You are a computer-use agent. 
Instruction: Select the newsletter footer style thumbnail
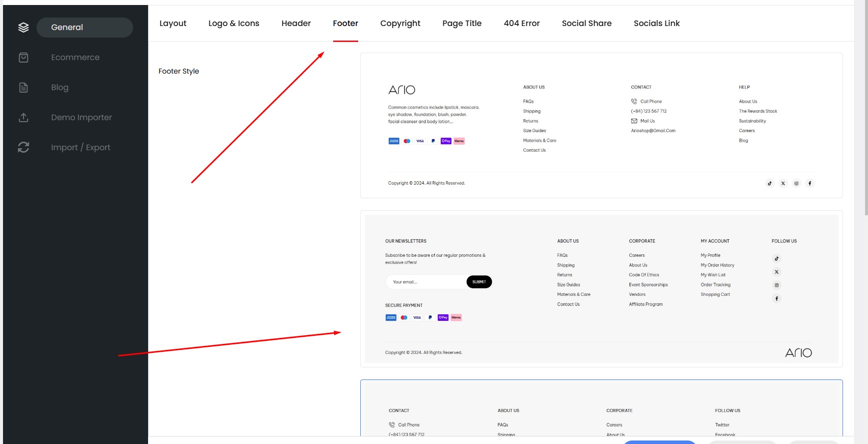coord(601,289)
